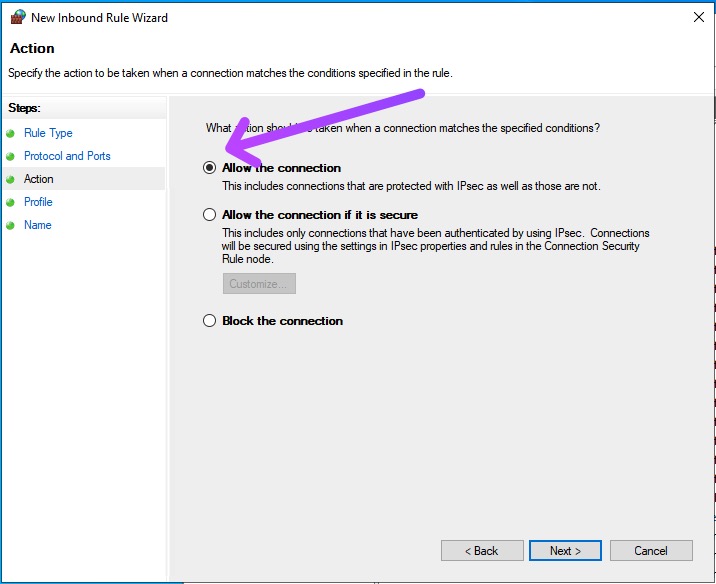Click the green bullet beside Protocol and Ports
Image resolution: width=716 pixels, height=584 pixels.
(11, 156)
